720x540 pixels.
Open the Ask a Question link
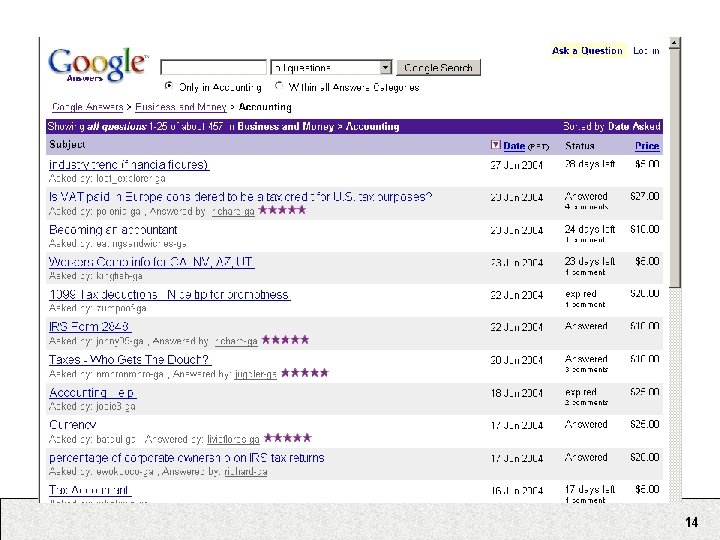587,51
